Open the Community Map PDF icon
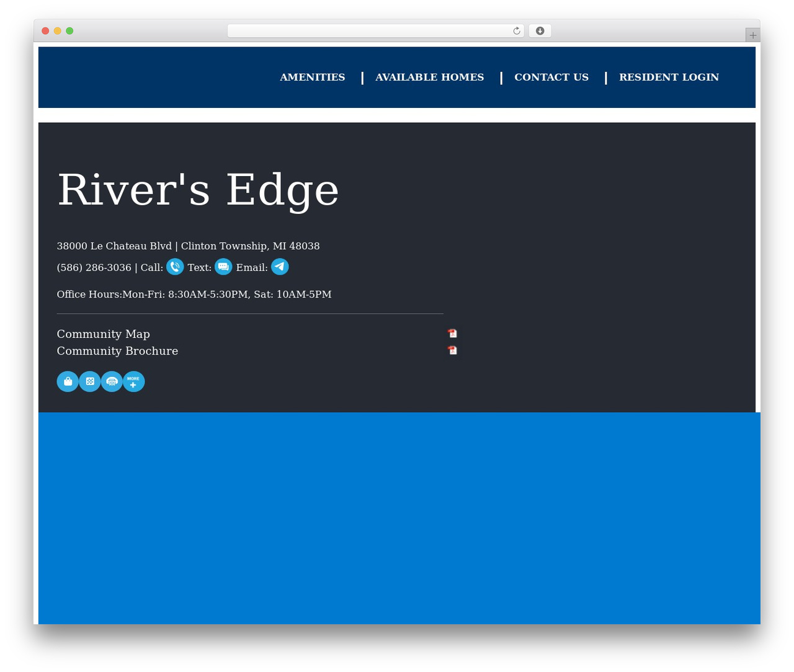Image resolution: width=794 pixels, height=672 pixels. (x=453, y=334)
